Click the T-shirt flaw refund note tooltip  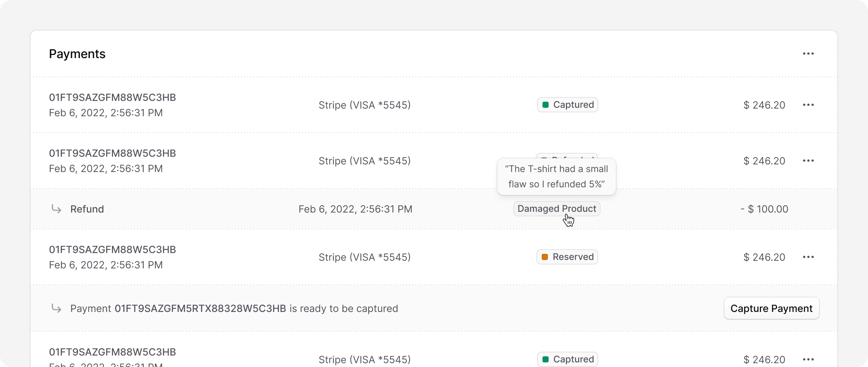coord(556,177)
